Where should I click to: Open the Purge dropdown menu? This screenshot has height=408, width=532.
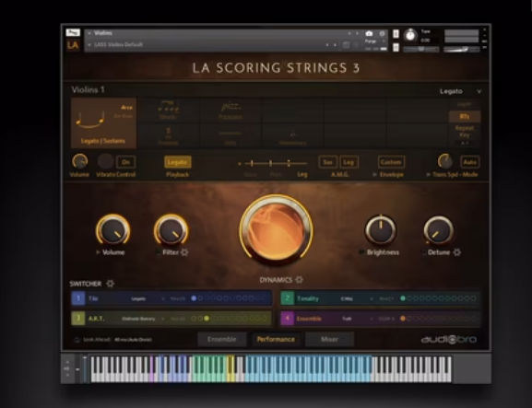(x=375, y=41)
